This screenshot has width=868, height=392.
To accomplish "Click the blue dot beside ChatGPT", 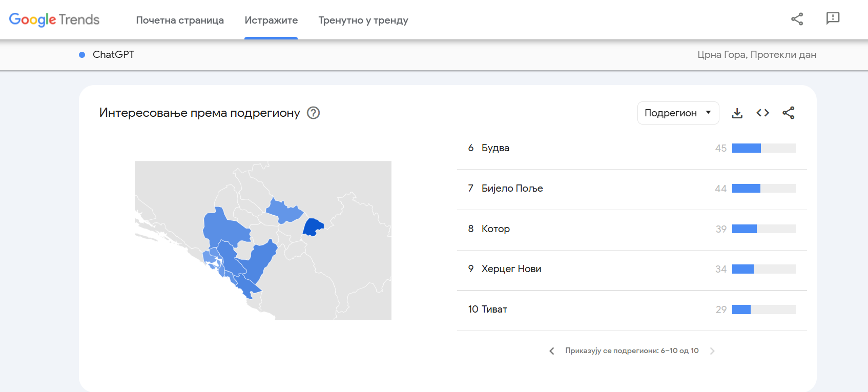I will coord(82,55).
